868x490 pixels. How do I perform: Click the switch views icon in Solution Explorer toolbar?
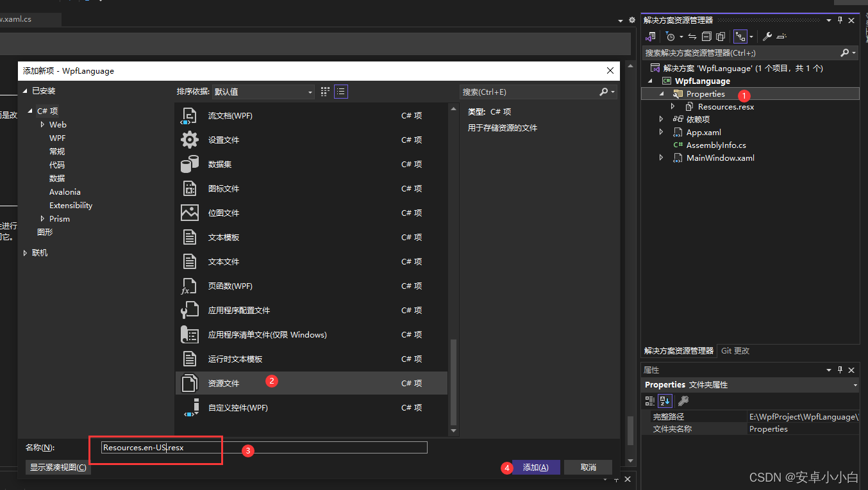(x=651, y=37)
